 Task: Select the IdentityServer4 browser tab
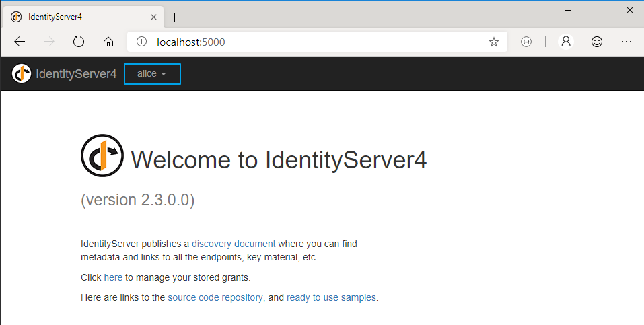(x=82, y=17)
